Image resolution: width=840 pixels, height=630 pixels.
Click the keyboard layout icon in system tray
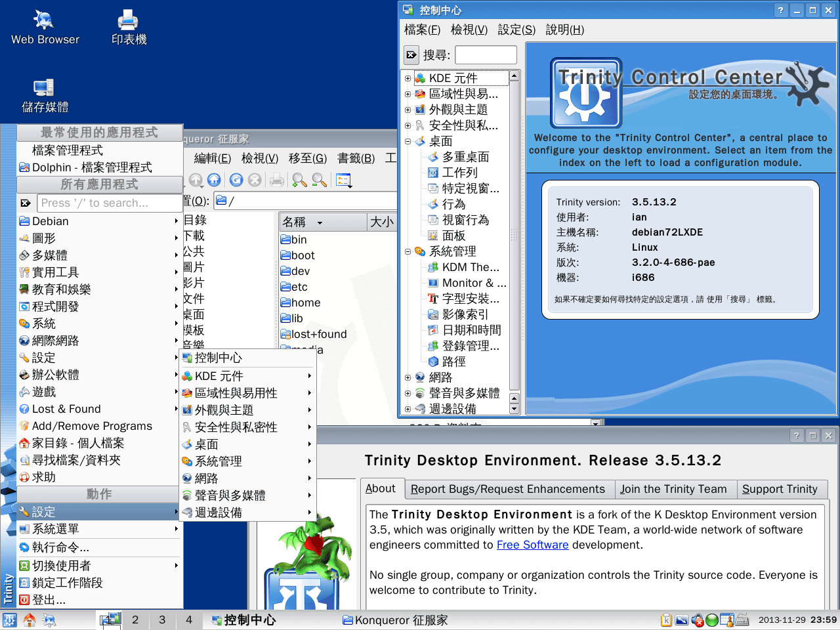click(742, 619)
